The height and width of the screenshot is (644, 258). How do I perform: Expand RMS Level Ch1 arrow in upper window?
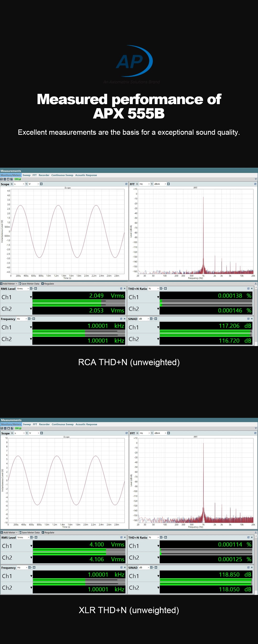click(x=31, y=297)
